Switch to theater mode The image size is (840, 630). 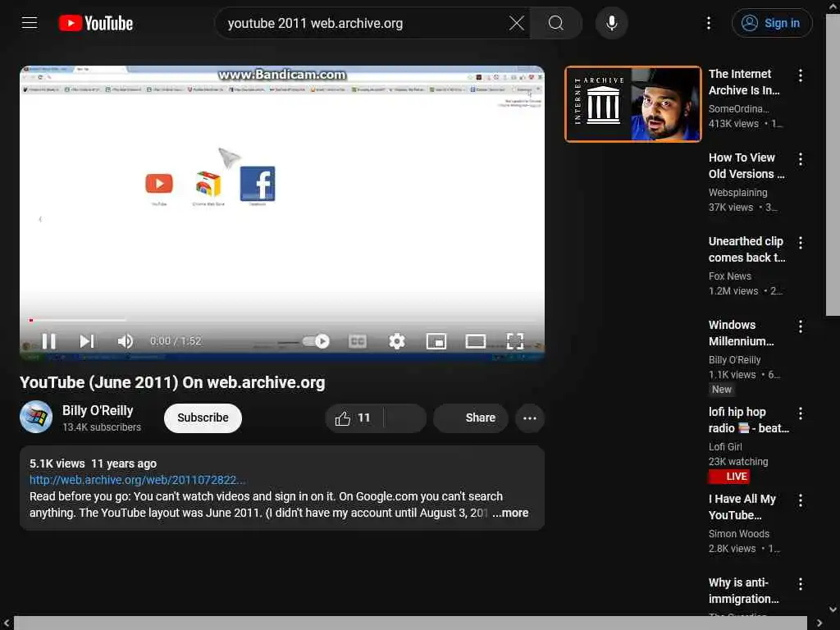click(476, 341)
